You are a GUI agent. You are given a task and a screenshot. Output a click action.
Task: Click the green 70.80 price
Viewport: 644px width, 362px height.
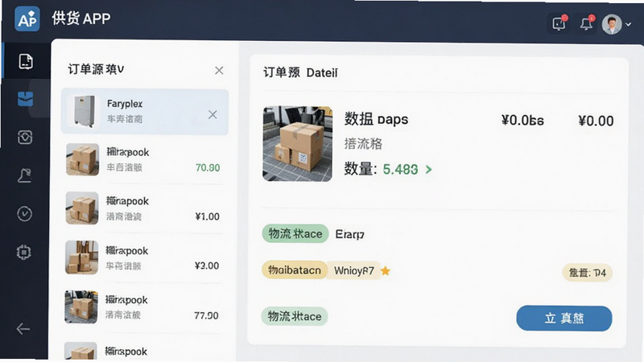(208, 168)
